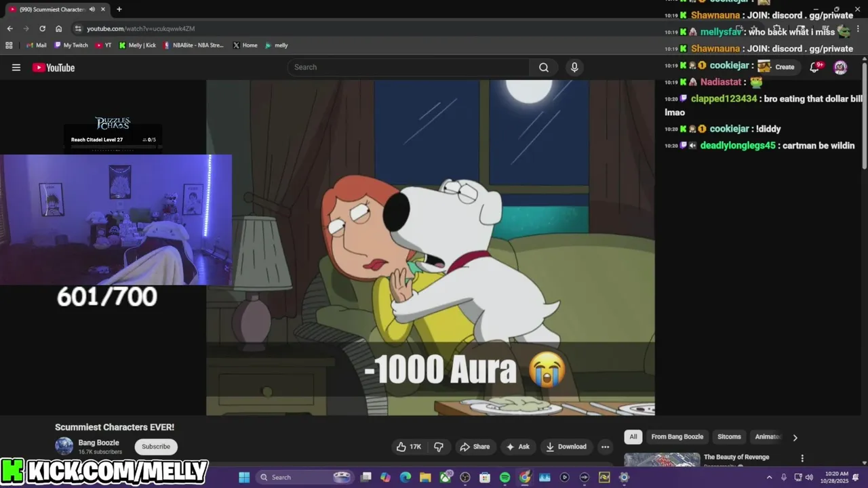Open the Ask feature under the video
868x488 pixels.
[x=517, y=447]
